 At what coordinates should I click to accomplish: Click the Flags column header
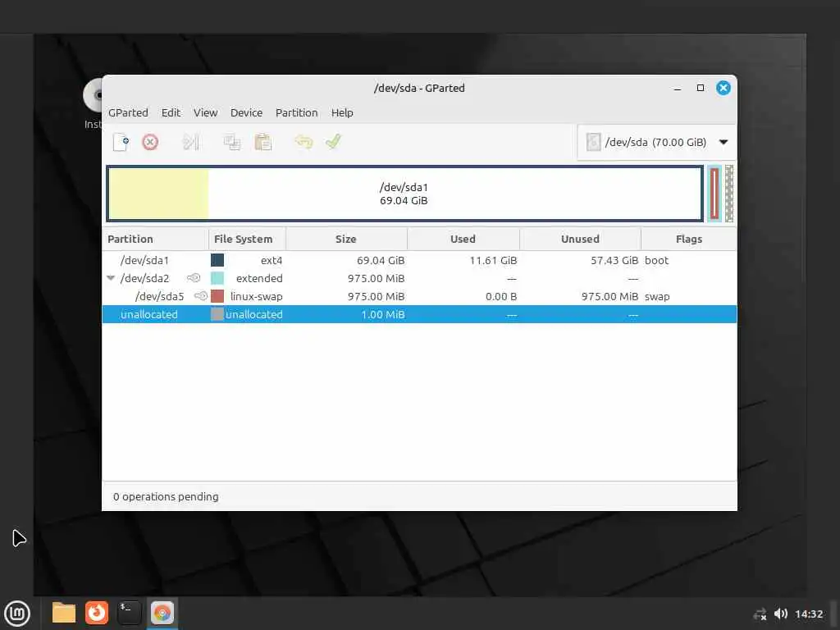(x=689, y=239)
